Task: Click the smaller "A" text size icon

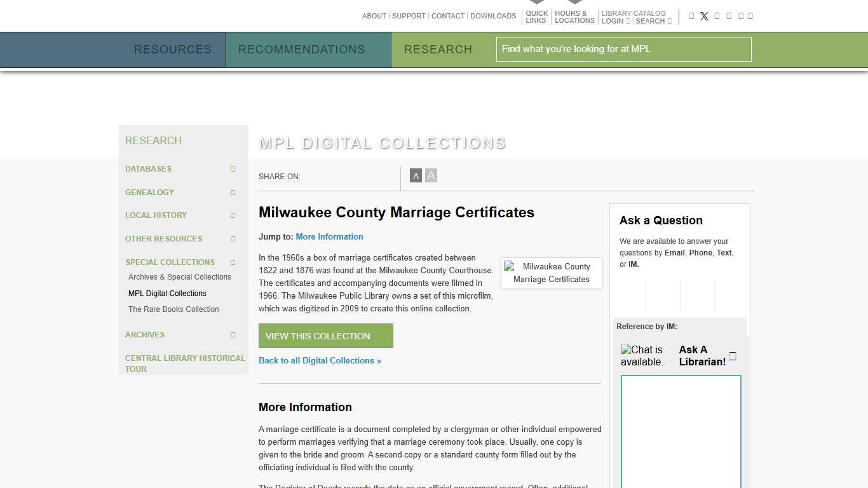Action: (x=416, y=175)
